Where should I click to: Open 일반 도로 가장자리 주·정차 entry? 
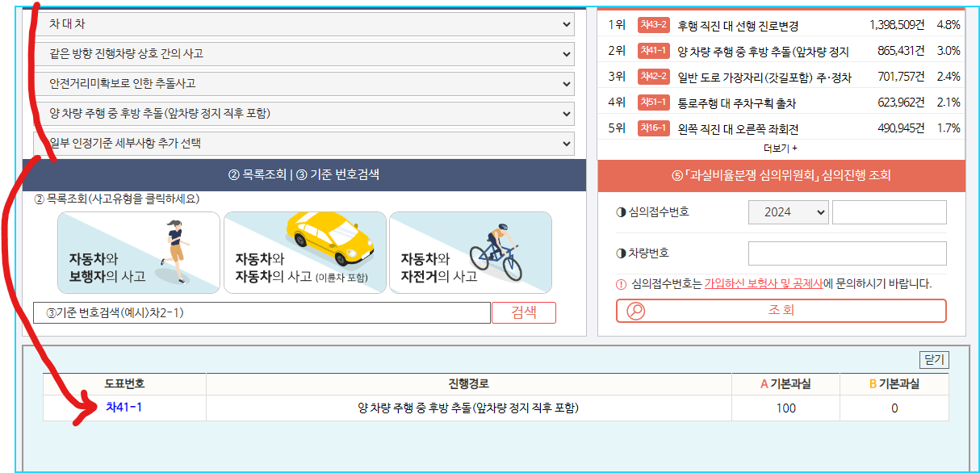point(764,77)
